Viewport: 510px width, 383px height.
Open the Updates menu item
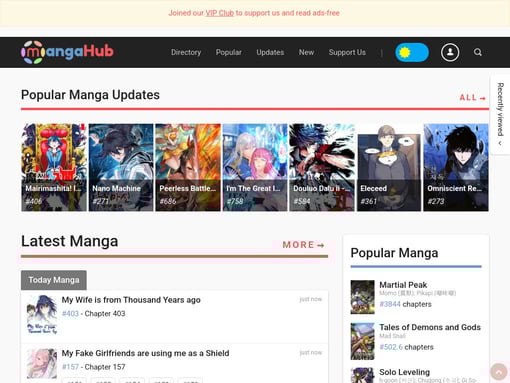pyautogui.click(x=270, y=52)
